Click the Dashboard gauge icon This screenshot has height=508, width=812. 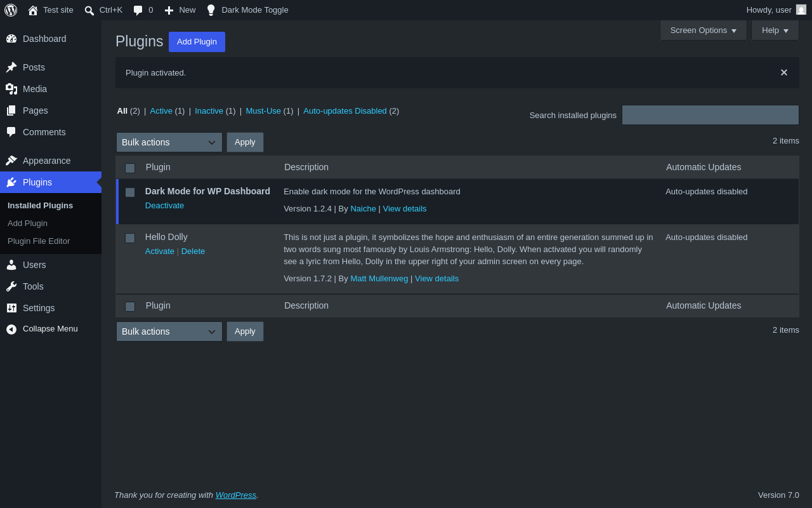tap(11, 39)
